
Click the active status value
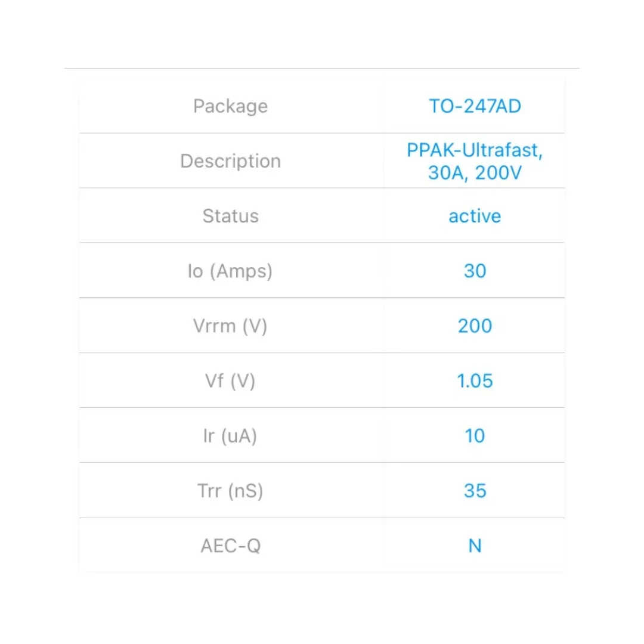click(x=475, y=216)
